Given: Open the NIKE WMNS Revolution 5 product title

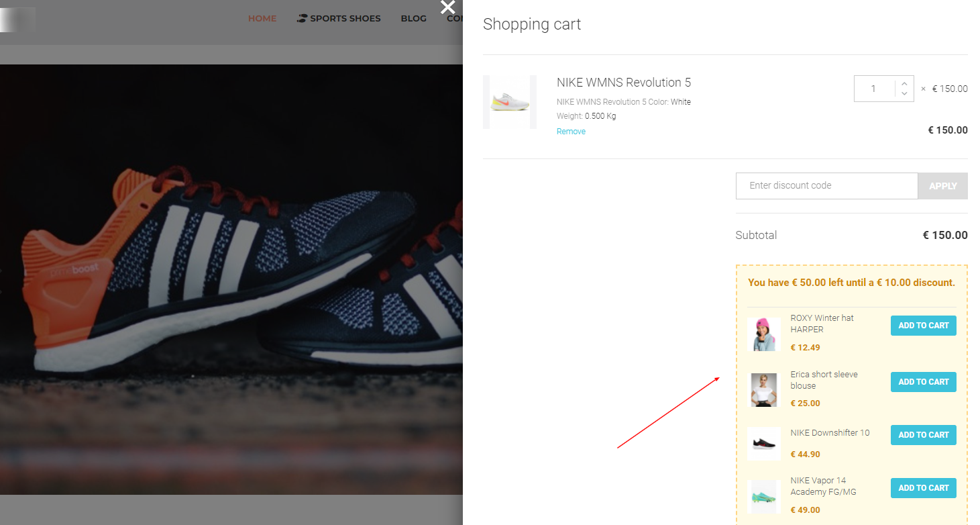Looking at the screenshot, I should click(624, 83).
